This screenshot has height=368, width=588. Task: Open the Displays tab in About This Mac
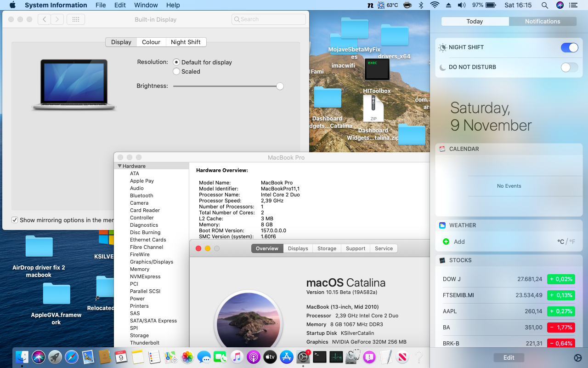tap(298, 248)
